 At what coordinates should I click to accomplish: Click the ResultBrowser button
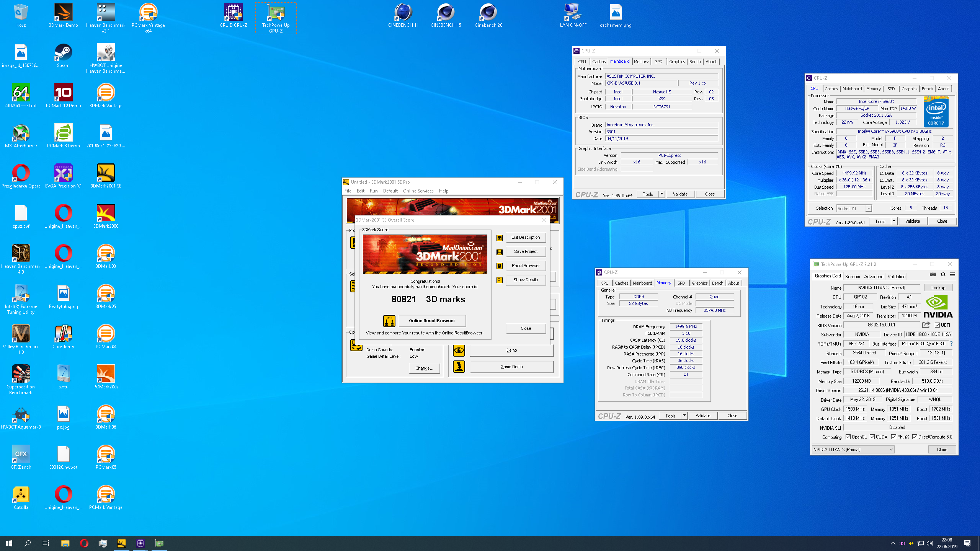tap(526, 266)
